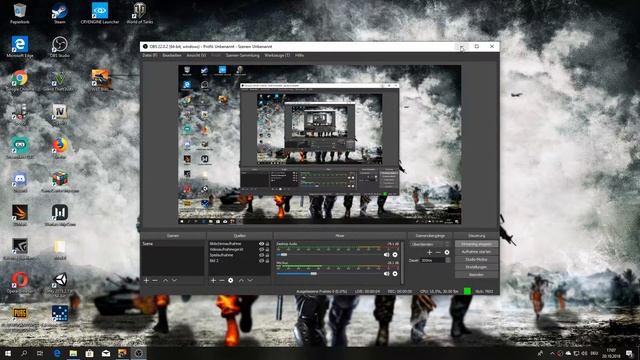Hide the Spielaufnahme source via eye icon
Screen dimensions: 640x360
[x=261, y=255]
